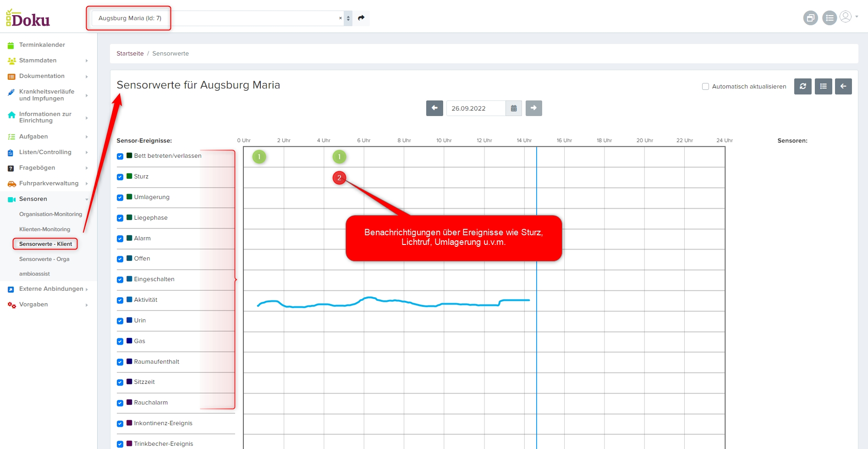The width and height of the screenshot is (868, 449).
Task: Open Sensorwerte - Orga submenu item
Action: 44,259
